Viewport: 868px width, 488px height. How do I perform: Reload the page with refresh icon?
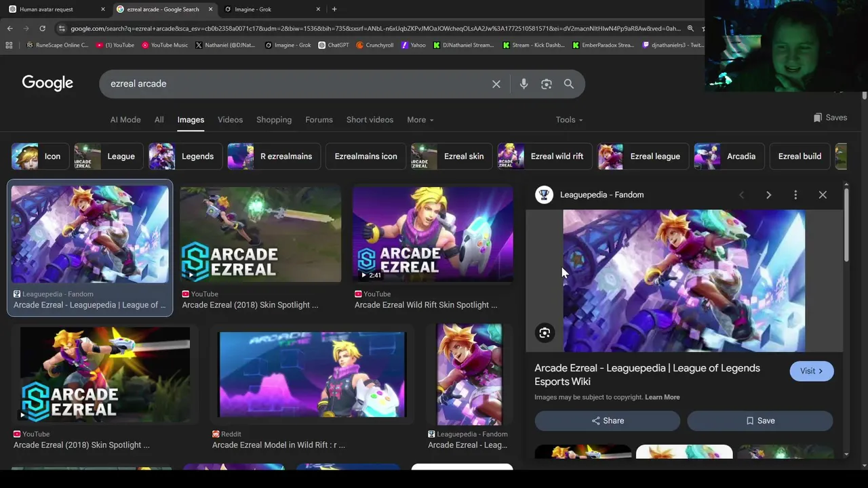42,28
